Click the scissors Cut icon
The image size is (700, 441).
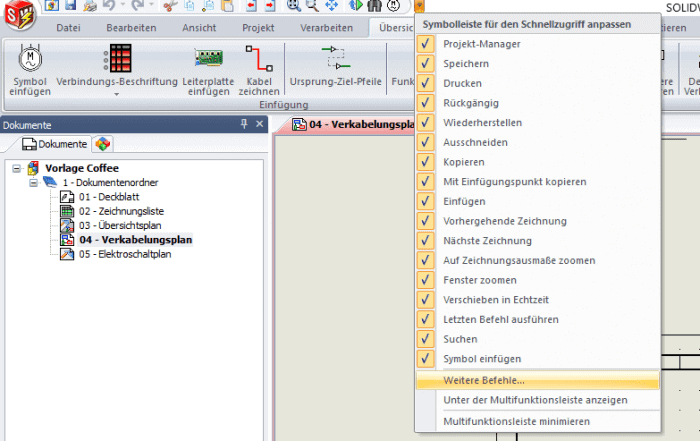(169, 5)
